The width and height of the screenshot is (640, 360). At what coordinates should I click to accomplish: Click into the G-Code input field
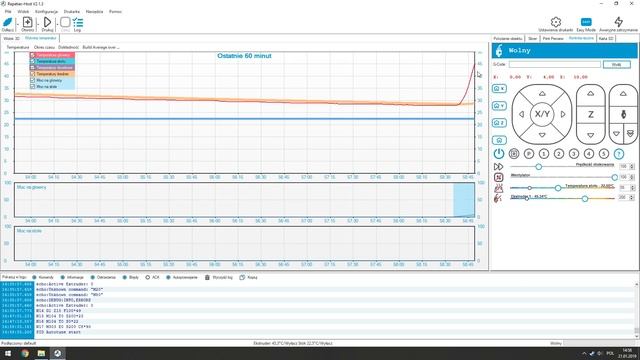pyautogui.click(x=555, y=64)
